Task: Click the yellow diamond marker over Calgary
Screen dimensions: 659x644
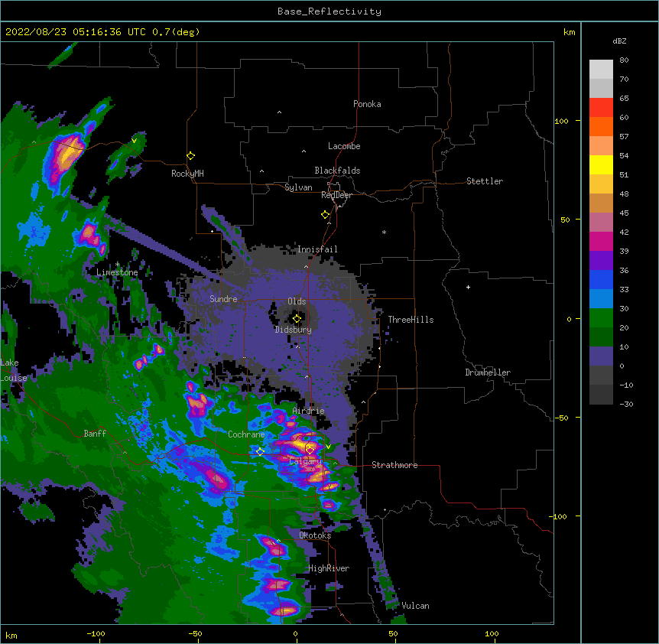Action: pyautogui.click(x=310, y=450)
